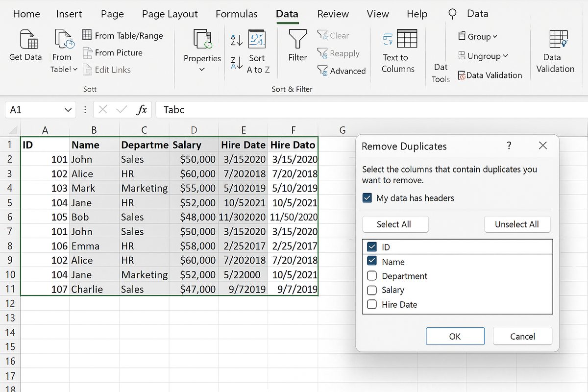Switch to the Formulas tab
This screenshot has width=588, height=392.
pos(236,14)
